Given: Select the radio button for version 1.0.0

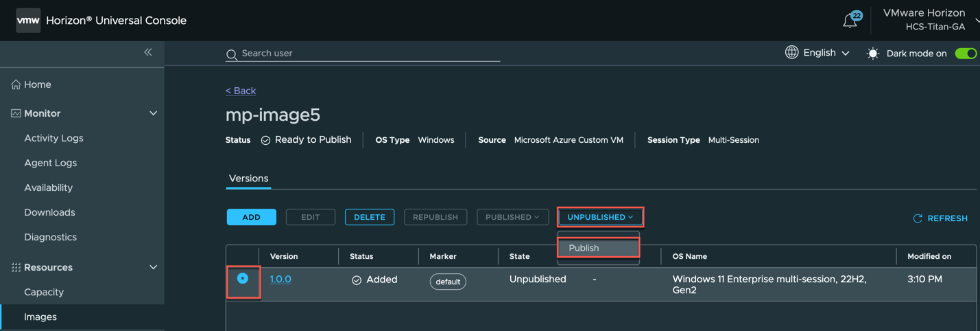Looking at the screenshot, I should click(x=243, y=278).
